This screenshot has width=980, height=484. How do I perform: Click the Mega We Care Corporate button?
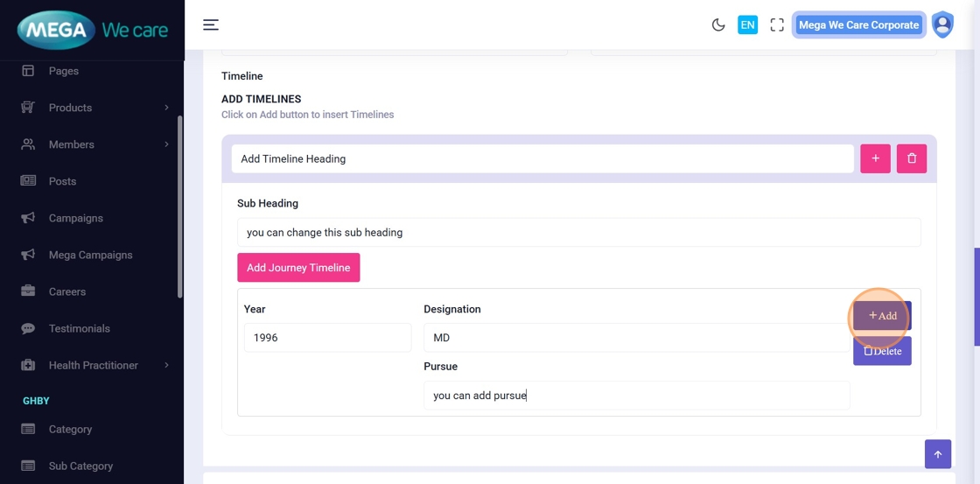click(858, 25)
